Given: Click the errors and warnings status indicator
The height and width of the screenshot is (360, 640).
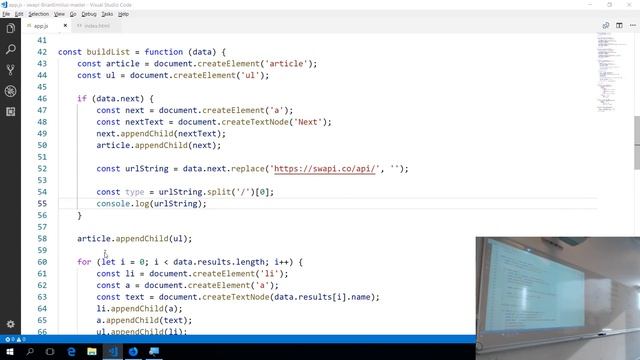Looking at the screenshot, I should pyautogui.click(x=16, y=339).
